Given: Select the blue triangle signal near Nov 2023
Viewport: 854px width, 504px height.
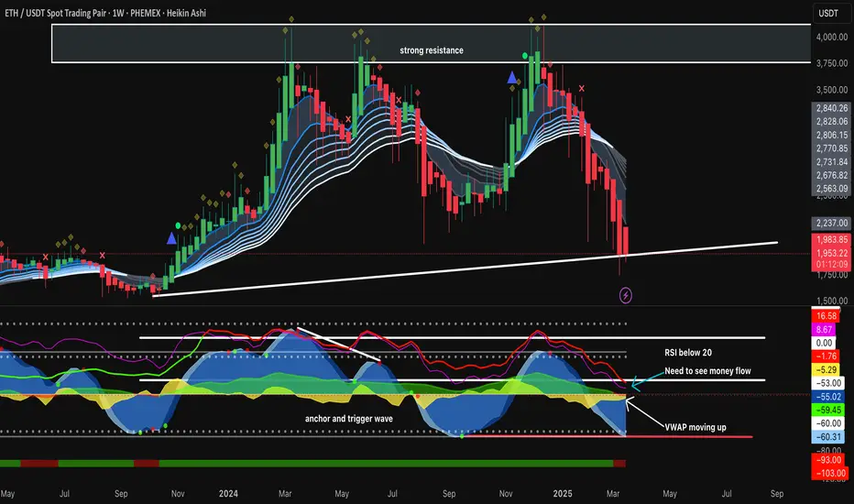Looking at the screenshot, I should (171, 238).
